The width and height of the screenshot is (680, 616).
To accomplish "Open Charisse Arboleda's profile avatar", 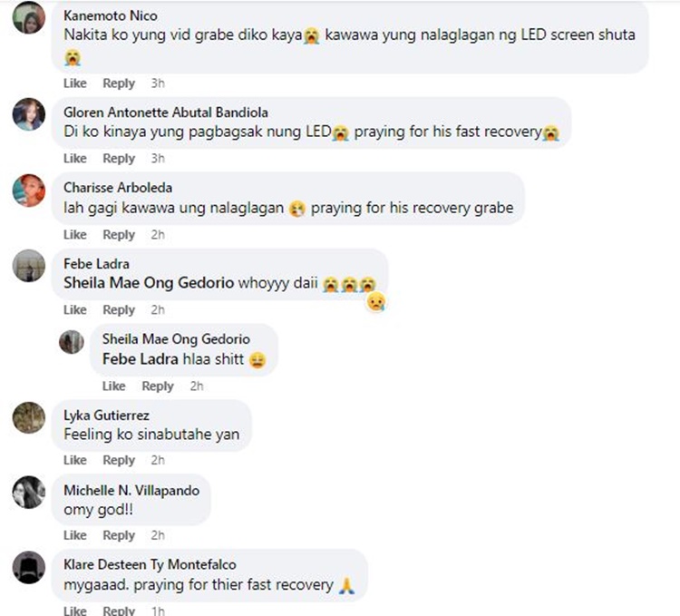I will (29, 191).
